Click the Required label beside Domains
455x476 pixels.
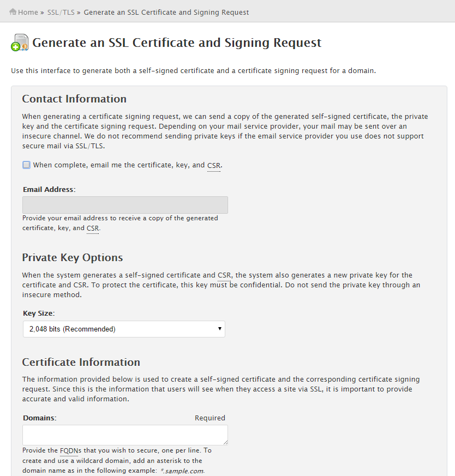pyautogui.click(x=209, y=418)
